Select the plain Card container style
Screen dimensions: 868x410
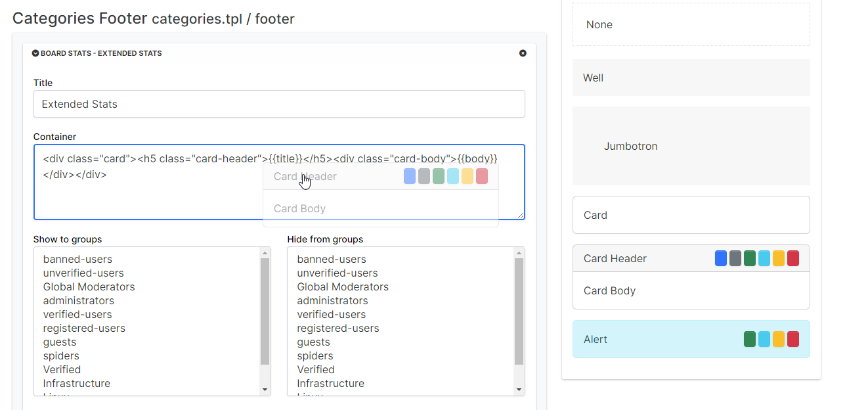[x=691, y=215]
